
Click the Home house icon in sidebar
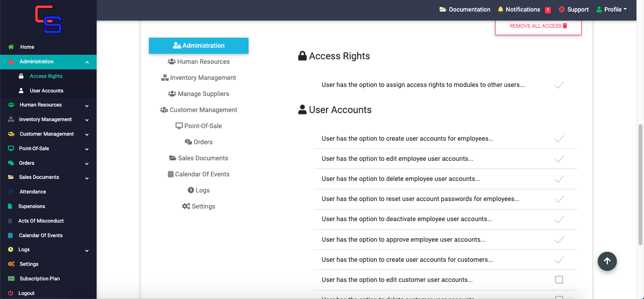(11, 47)
